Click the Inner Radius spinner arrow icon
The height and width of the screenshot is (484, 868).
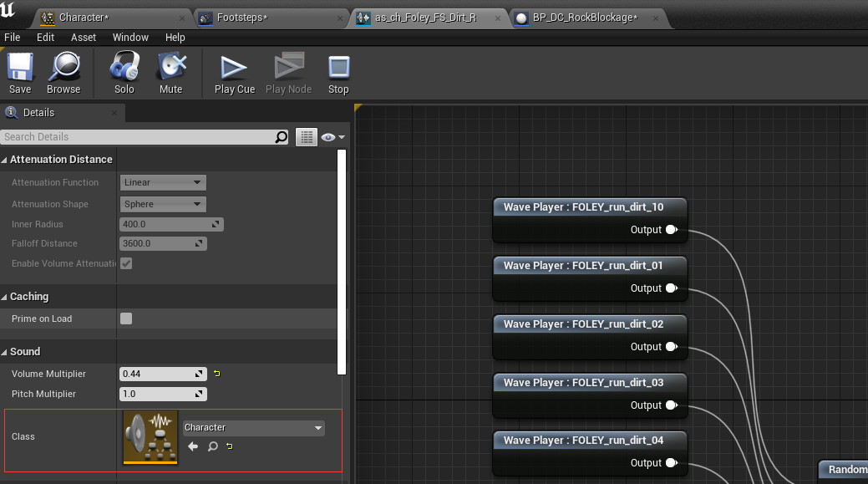click(x=216, y=224)
